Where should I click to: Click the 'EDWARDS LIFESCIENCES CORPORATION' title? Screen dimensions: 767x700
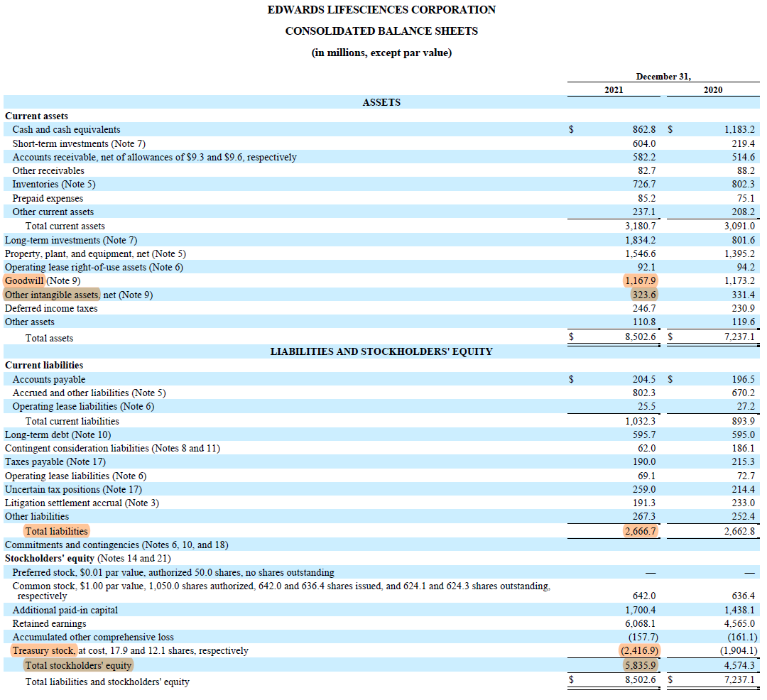[381, 10]
